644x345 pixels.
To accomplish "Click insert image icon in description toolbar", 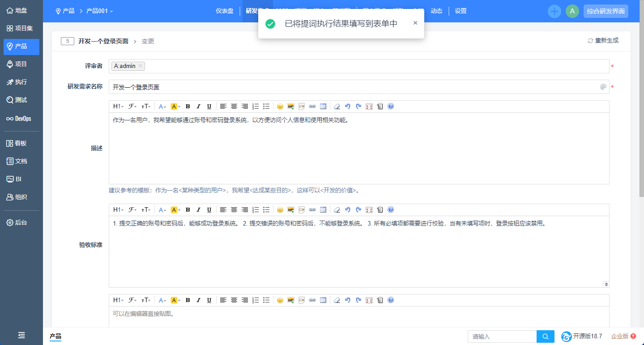I will click(291, 106).
